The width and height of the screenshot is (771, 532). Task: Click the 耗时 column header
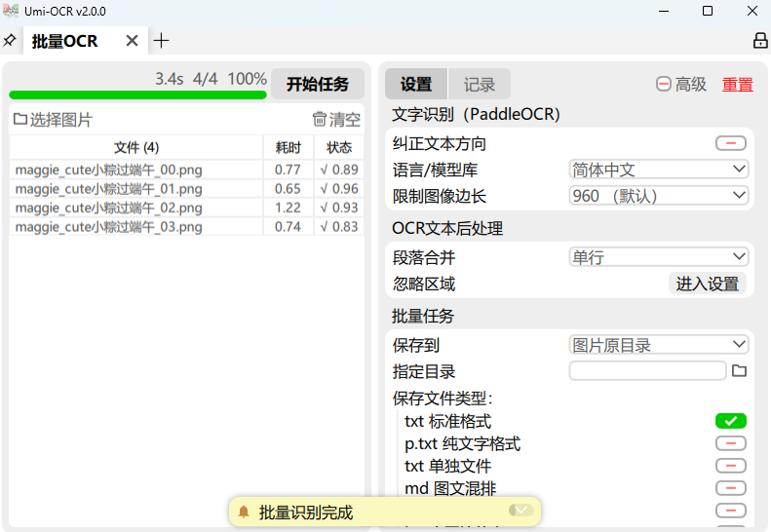[289, 147]
